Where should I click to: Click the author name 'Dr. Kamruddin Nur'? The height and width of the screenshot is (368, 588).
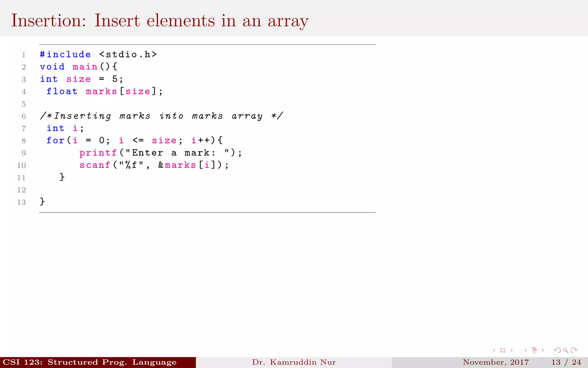[x=294, y=362]
